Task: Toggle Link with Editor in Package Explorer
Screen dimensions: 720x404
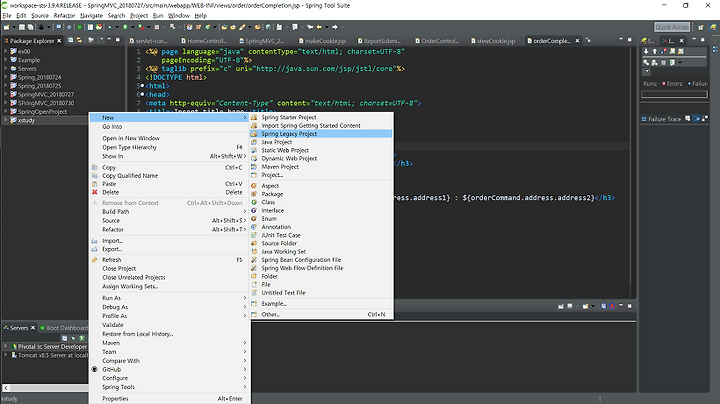Action: pos(79,40)
